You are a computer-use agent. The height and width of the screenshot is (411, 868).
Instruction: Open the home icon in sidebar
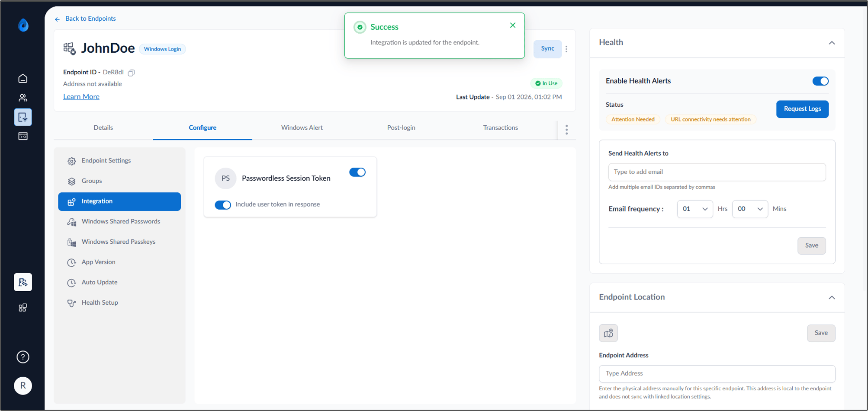pos(23,79)
